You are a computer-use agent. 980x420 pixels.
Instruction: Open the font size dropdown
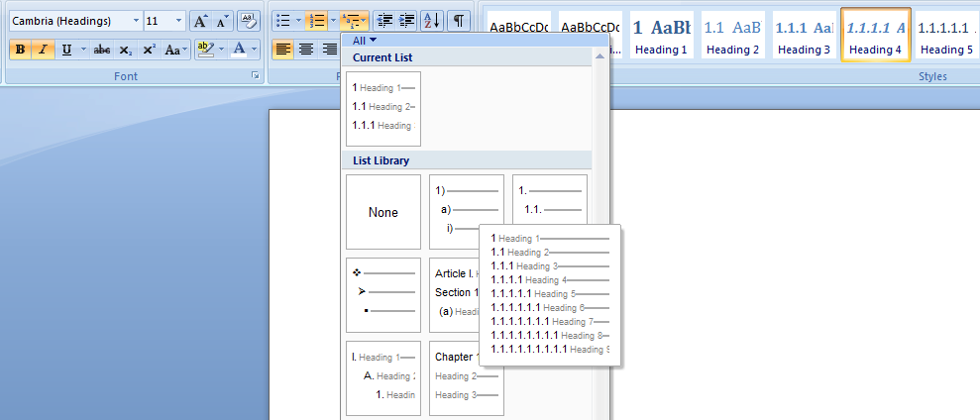pyautogui.click(x=178, y=21)
